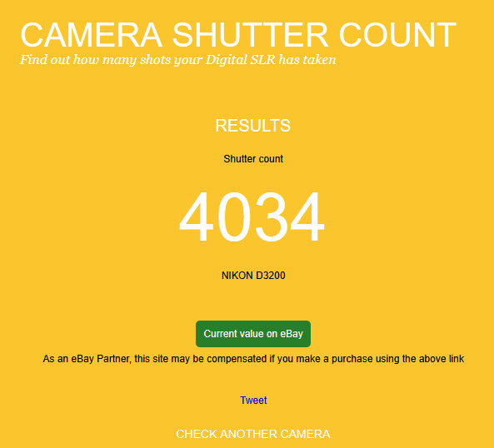Click the RESULTS heading

pos(252,126)
